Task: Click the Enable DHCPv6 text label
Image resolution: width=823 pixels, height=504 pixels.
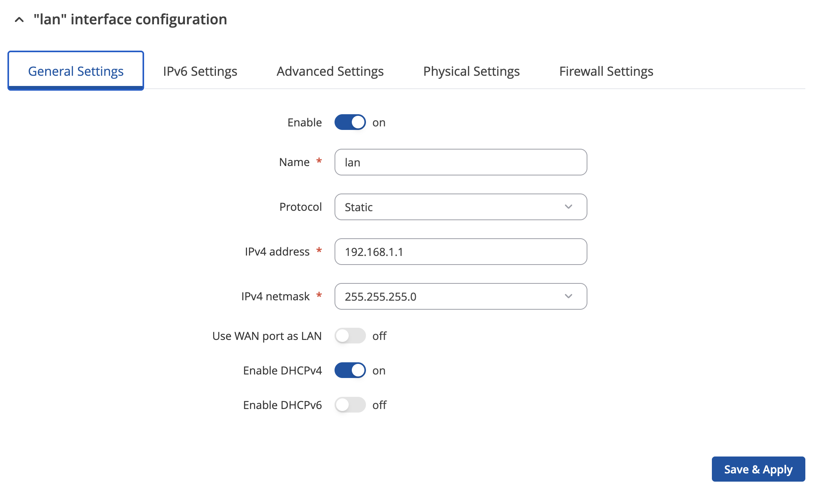Action: (282, 405)
